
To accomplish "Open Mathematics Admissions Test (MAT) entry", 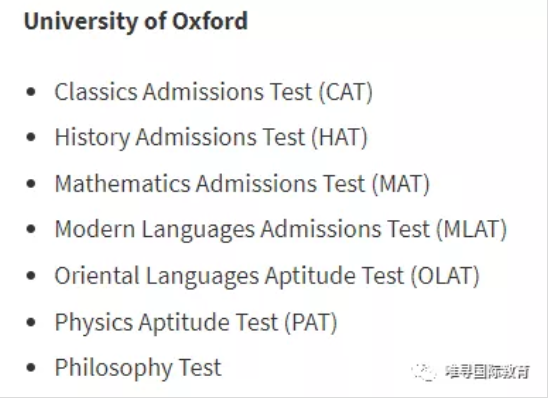I will [x=242, y=183].
